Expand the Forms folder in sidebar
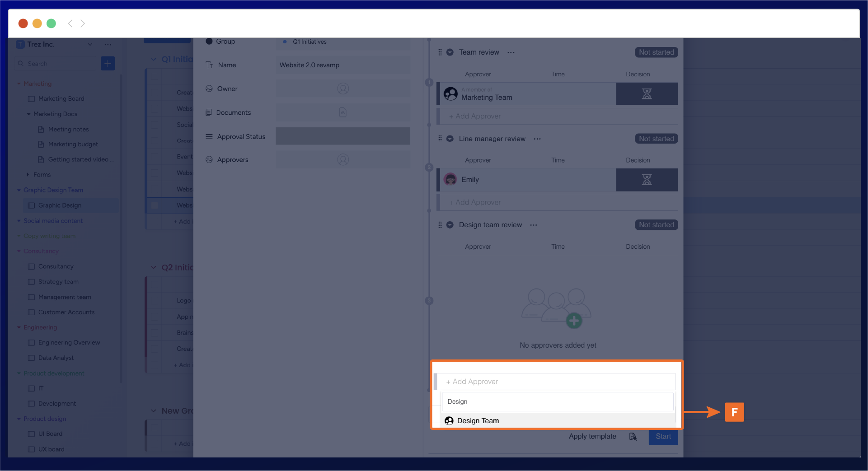 [28, 175]
